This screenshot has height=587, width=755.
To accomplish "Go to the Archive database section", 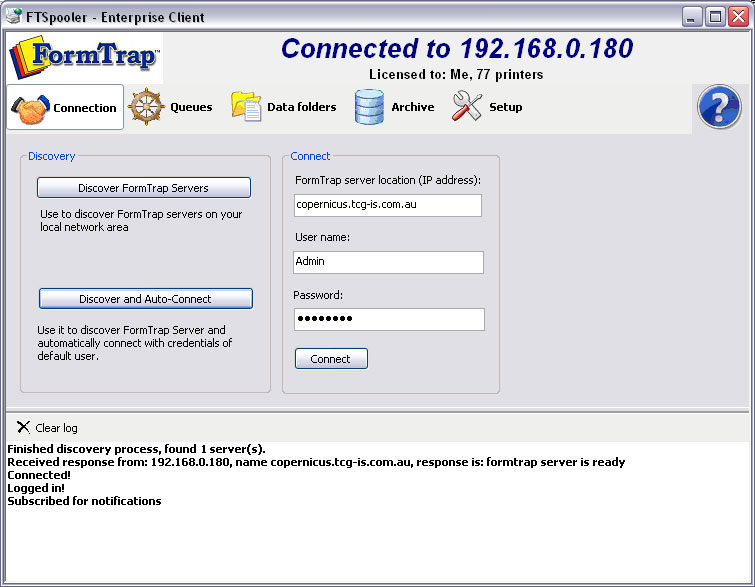I will coord(394,107).
